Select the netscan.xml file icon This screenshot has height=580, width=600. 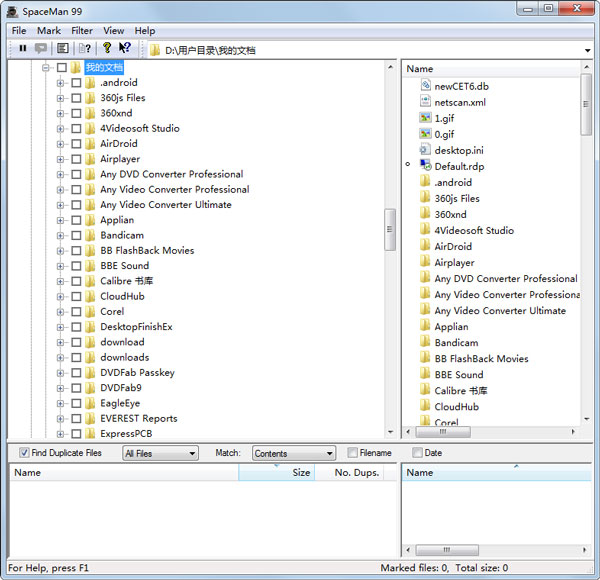point(425,102)
